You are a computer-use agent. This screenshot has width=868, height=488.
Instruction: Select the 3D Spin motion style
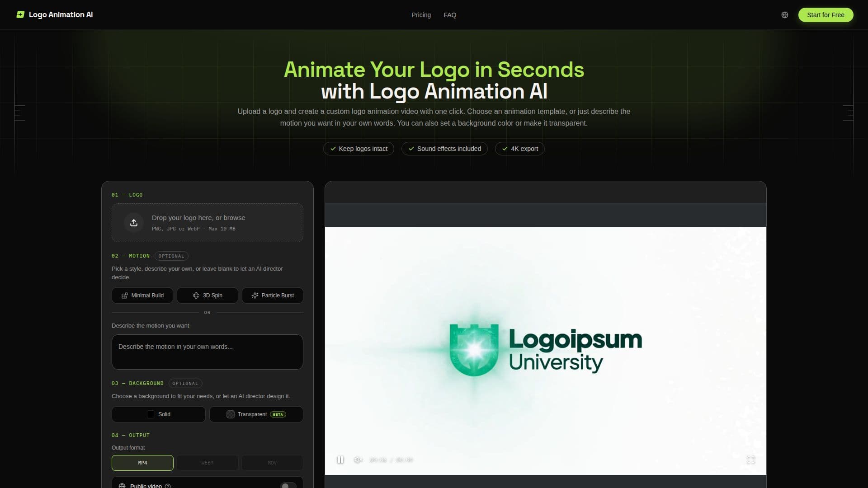tap(208, 296)
